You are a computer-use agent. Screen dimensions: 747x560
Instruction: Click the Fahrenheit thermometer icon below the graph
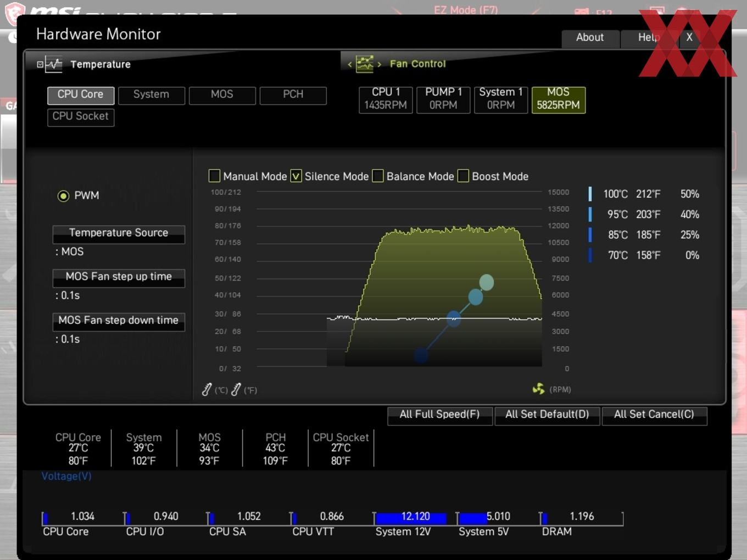(236, 390)
